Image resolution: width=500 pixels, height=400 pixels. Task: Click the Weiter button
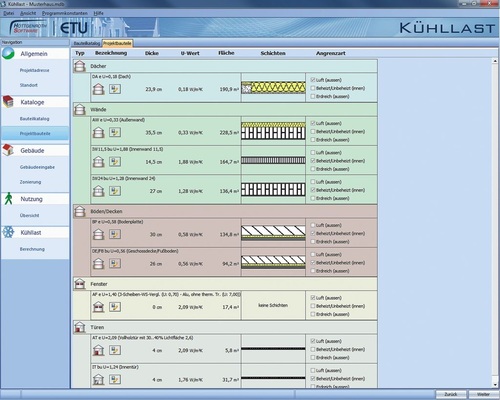click(x=483, y=394)
